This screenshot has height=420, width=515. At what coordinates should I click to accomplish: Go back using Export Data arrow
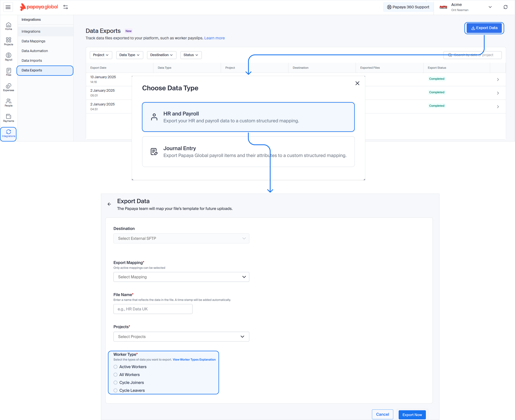[x=109, y=204]
